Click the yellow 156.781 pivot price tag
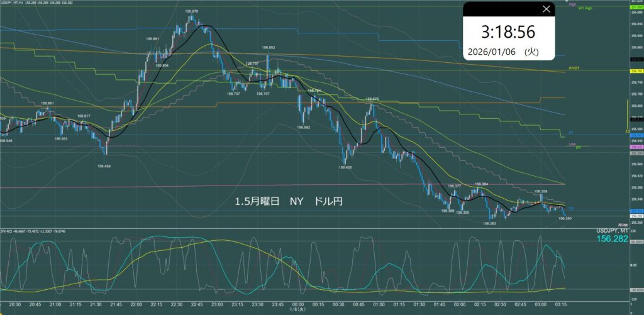644x315 pixels. (x=636, y=72)
